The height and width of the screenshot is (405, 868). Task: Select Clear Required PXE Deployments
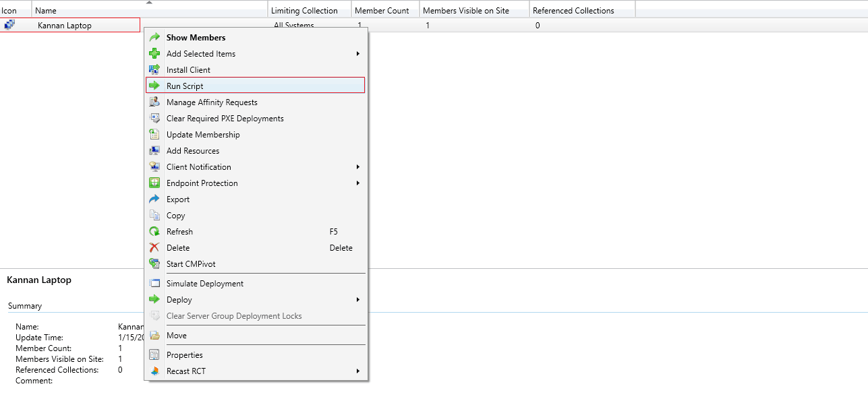pos(225,119)
